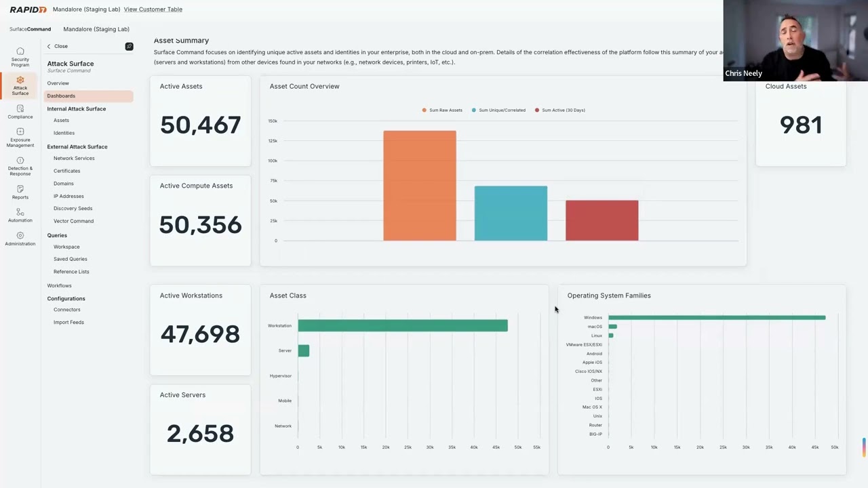Click the Server bar in Asset Class
The width and height of the screenshot is (868, 488).
point(303,350)
